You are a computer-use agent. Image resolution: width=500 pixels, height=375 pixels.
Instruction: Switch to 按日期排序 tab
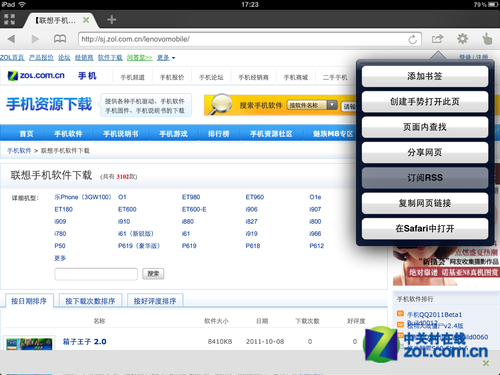point(29,301)
